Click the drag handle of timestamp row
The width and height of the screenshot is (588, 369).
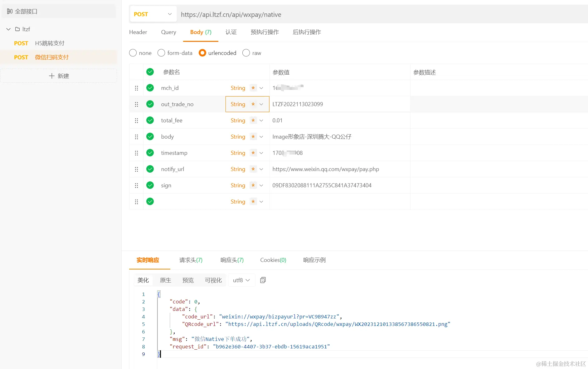(136, 153)
